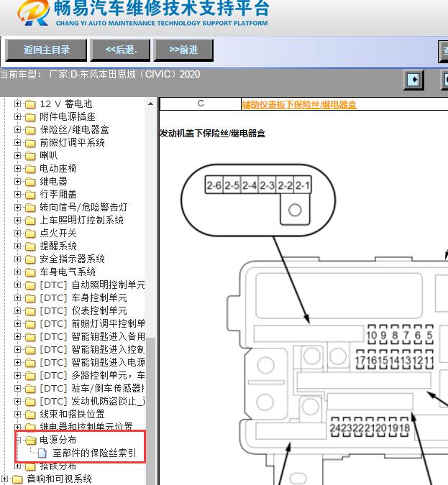This screenshot has width=448, height=485.
Task: Expand the 继电器 node
Action: click(x=18, y=182)
